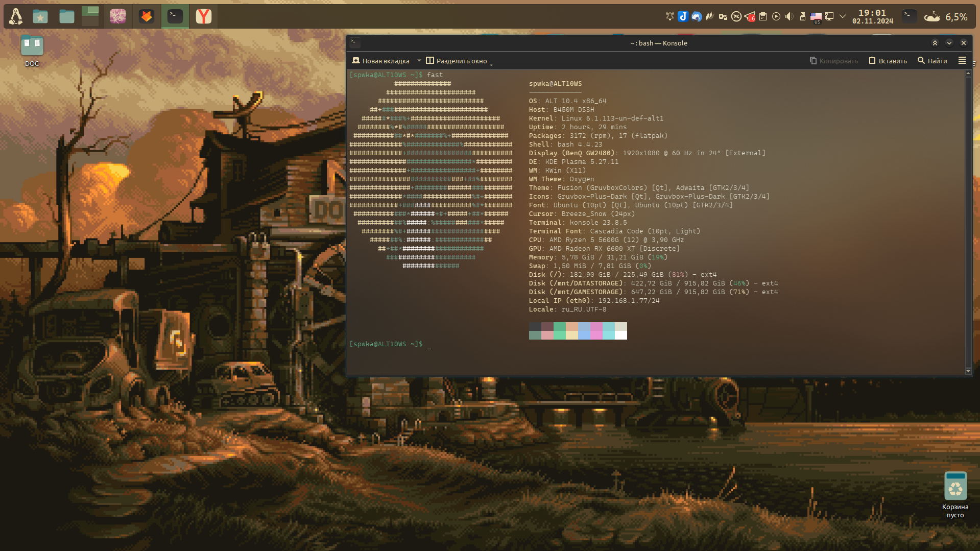Activate the Konsole task in the panel
980x551 pixels.
[x=175, y=16]
